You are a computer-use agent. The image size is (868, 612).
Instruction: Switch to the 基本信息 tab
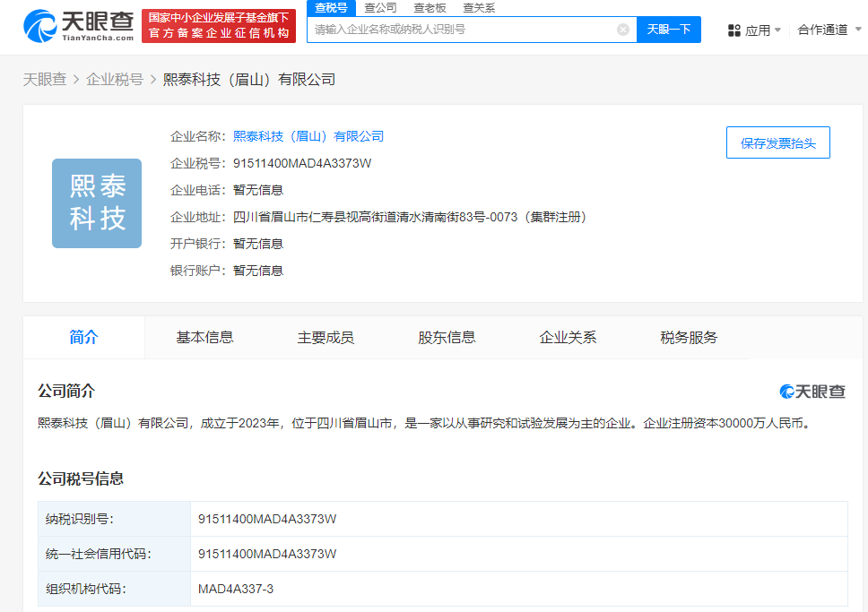click(x=204, y=337)
